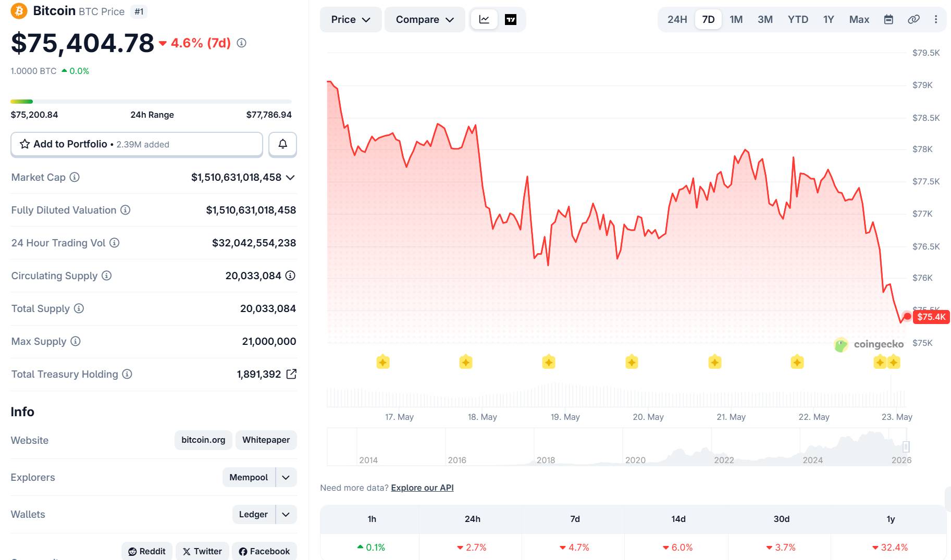Open the Mempool explorer button
The height and width of the screenshot is (560, 951).
pos(249,477)
